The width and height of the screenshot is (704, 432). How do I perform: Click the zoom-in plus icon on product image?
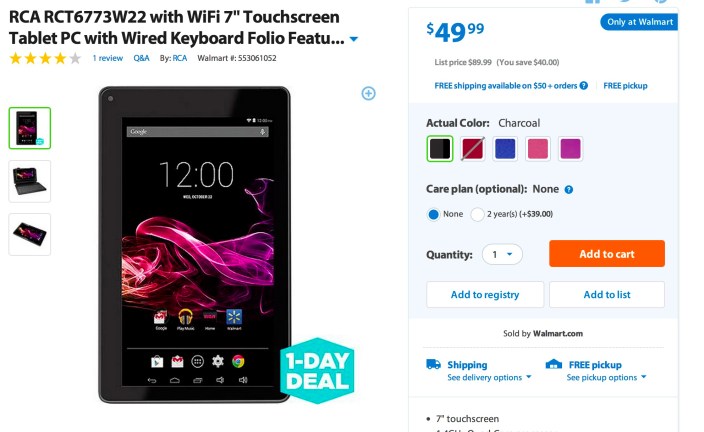click(368, 93)
